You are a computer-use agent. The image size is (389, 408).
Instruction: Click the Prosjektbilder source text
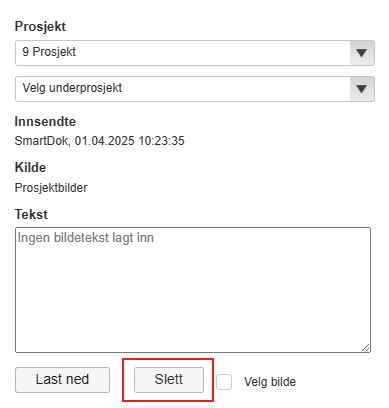(51, 188)
